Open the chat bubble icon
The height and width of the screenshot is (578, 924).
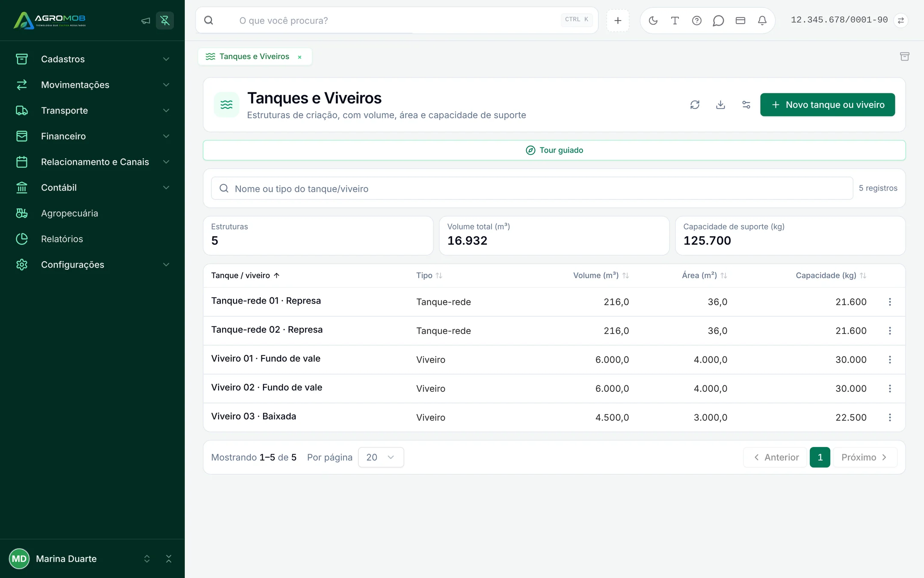click(719, 21)
